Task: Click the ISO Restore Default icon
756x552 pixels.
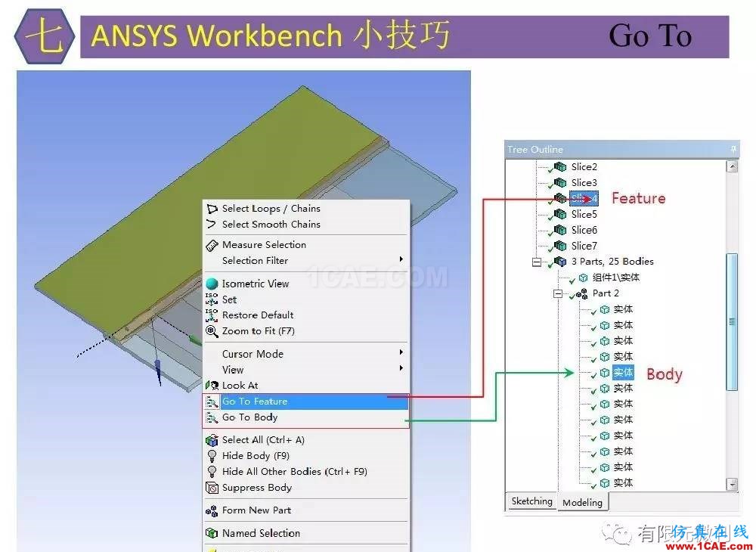Action: pos(212,315)
